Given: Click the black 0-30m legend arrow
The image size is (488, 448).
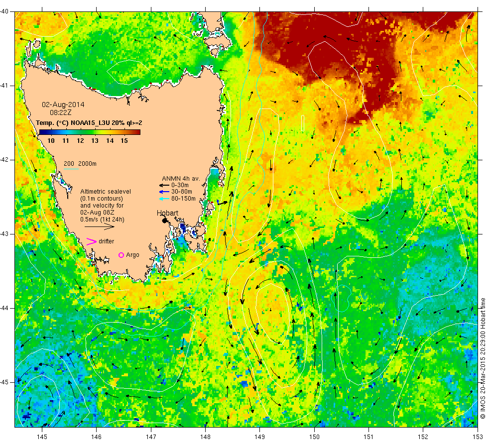Looking at the screenshot, I should (164, 185).
